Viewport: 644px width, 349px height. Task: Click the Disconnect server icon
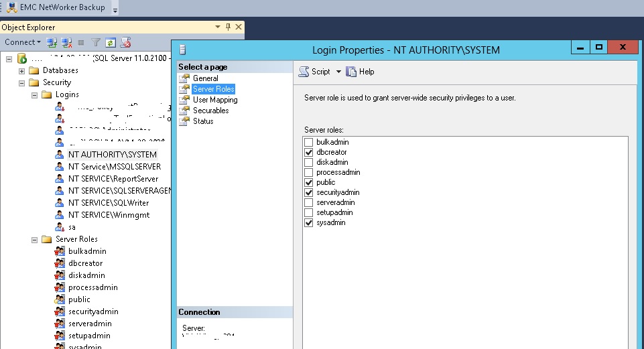[x=66, y=42]
